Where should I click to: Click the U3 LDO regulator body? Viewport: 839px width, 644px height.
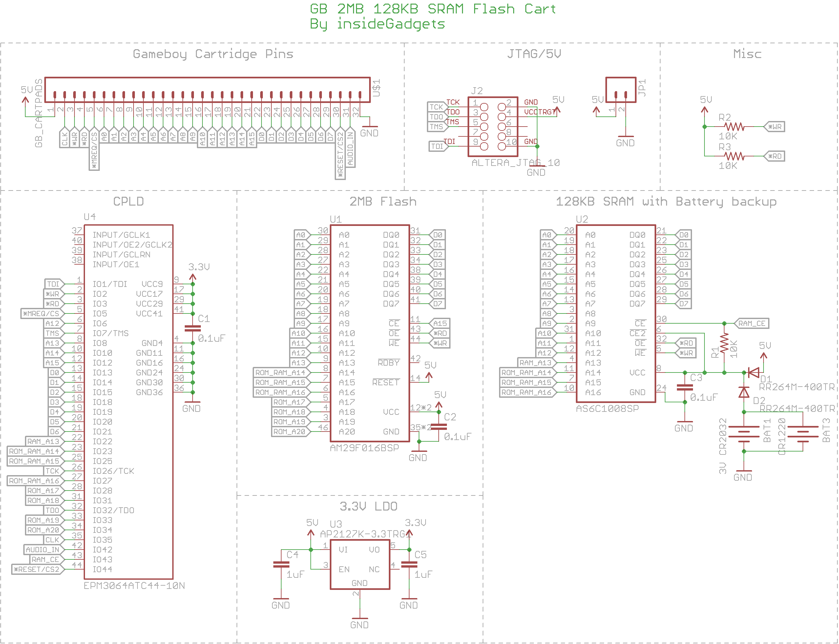[360, 564]
